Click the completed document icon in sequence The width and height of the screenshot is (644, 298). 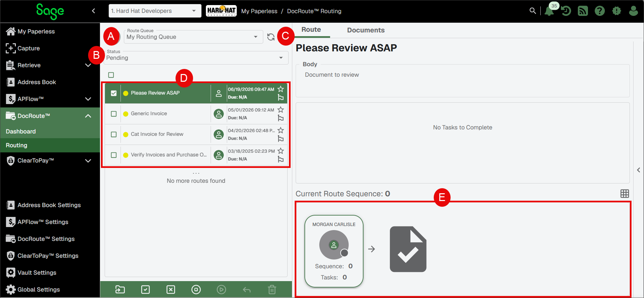point(408,249)
